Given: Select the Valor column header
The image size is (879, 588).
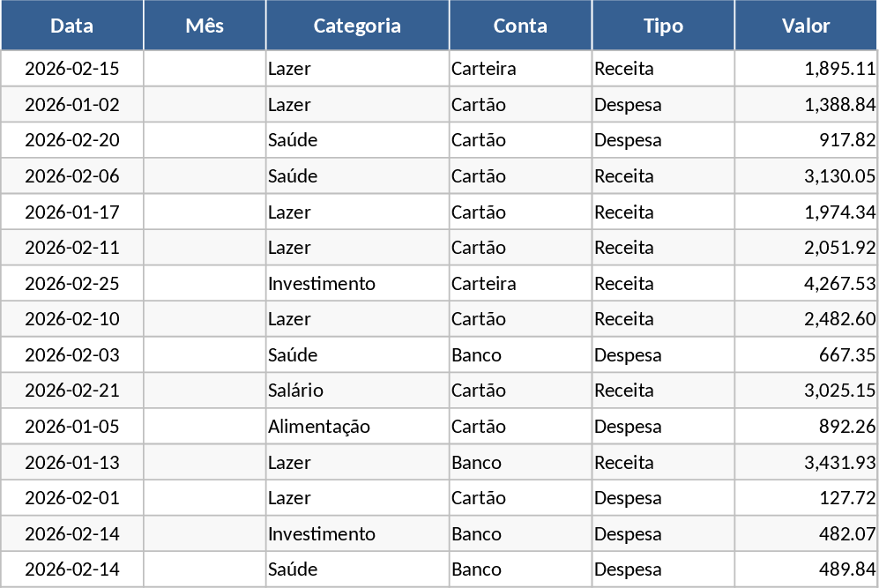Looking at the screenshot, I should click(x=806, y=26).
